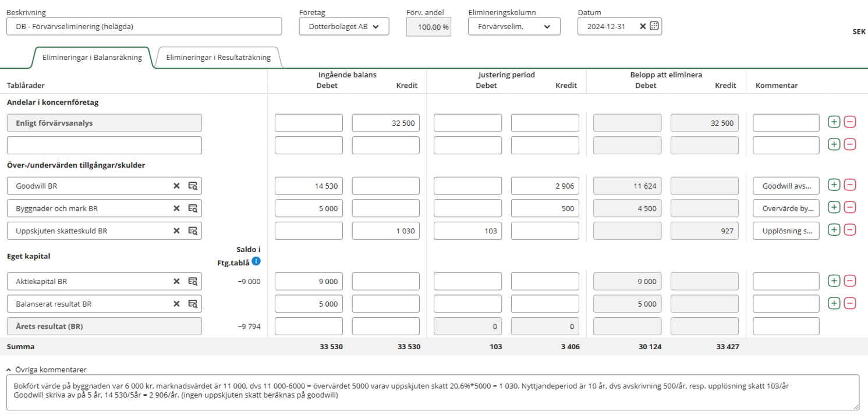Image resolution: width=868 pixels, height=415 pixels.
Task: Open account search for Byggnader och mark BR
Action: [193, 208]
